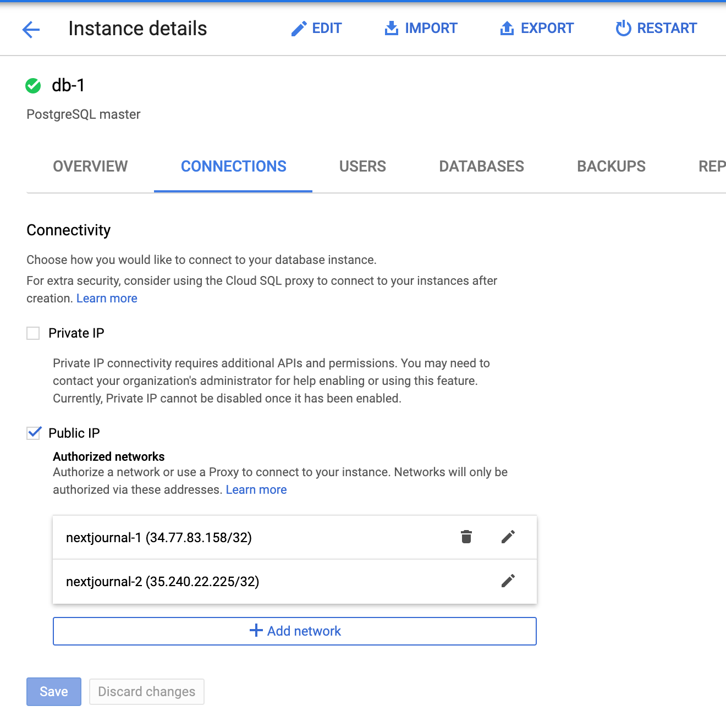Viewport: 726px width, 728px height.
Task: Uncheck the Public IP checkbox
Action: 34,433
